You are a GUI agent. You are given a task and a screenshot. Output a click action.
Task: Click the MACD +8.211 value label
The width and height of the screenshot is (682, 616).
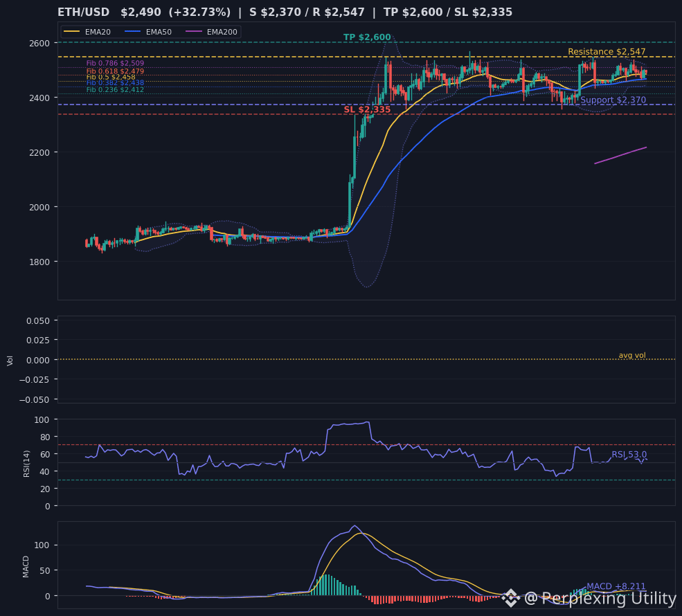(x=616, y=586)
